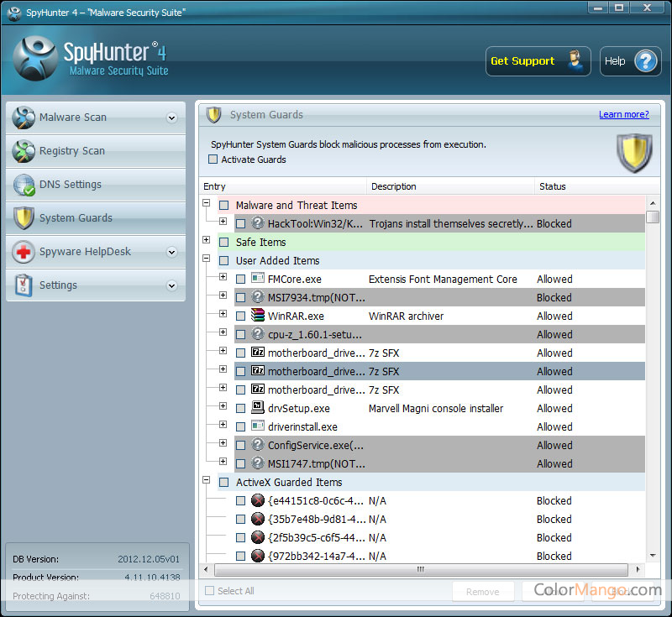The height and width of the screenshot is (617, 672).
Task: Check the User Added Items checkbox
Action: [x=223, y=261]
